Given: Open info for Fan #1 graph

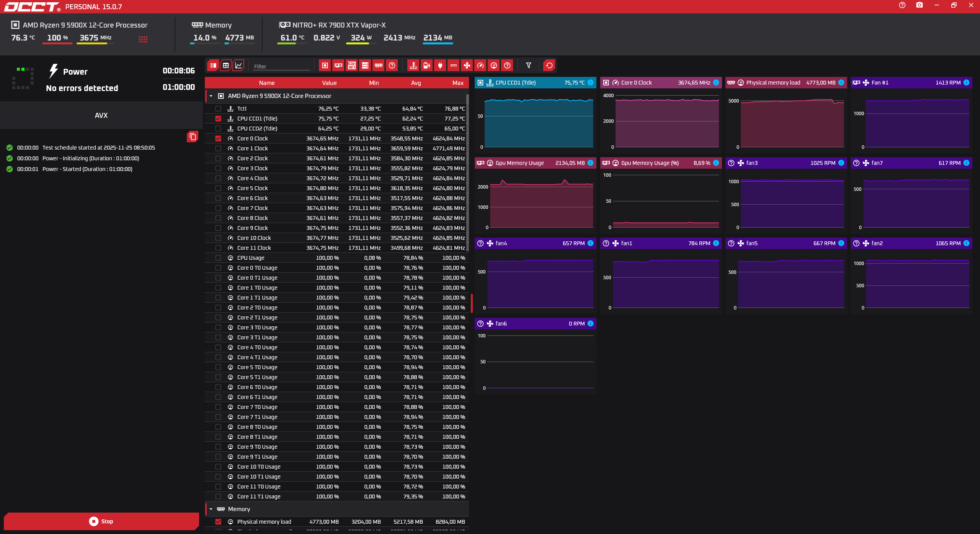Looking at the screenshot, I should click(967, 83).
